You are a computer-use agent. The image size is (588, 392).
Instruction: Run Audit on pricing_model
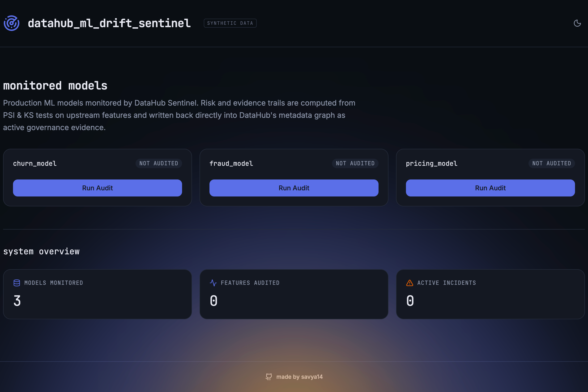(490, 188)
